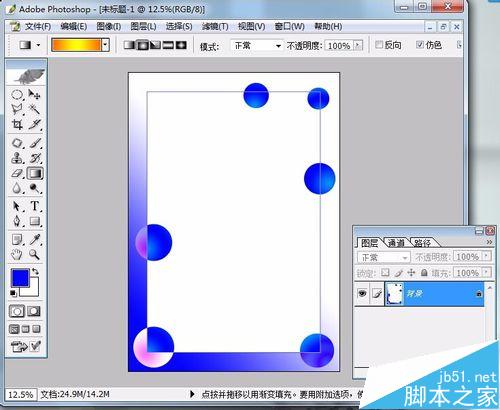Toggle the paintbrush indicator on 背景 layer
The width and height of the screenshot is (500, 410).
coord(377,294)
